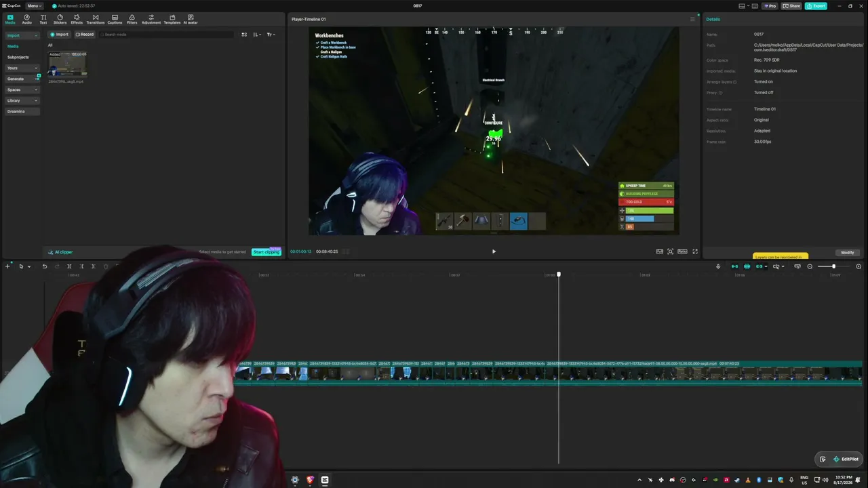
Task: Open the Stickers panel
Action: (x=60, y=19)
